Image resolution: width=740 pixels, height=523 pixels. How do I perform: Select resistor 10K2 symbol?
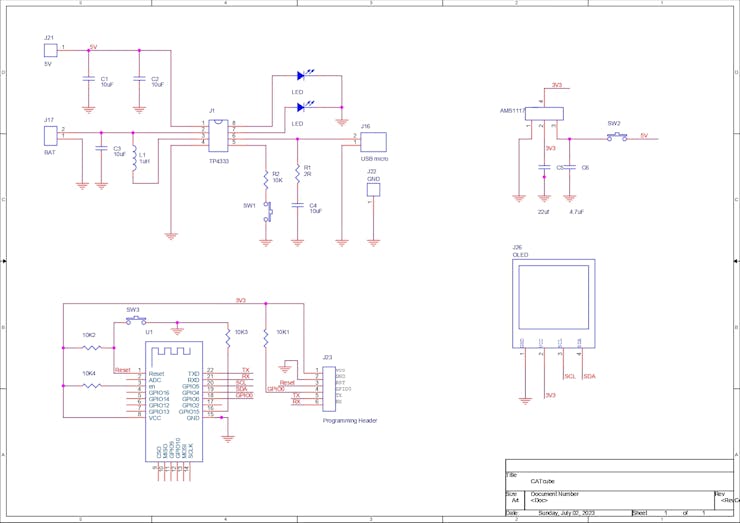tap(92, 348)
